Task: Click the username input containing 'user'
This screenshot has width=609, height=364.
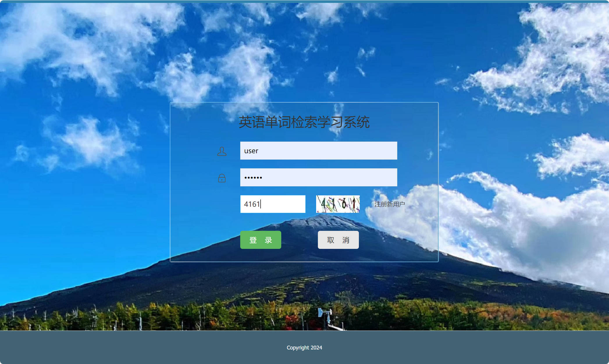Action: coord(318,151)
